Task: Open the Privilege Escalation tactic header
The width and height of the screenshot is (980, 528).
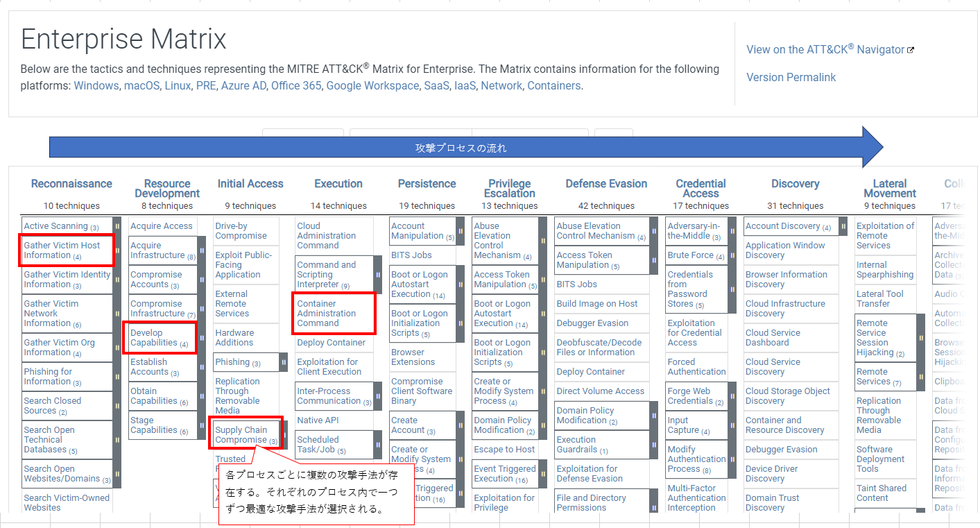Action: tap(510, 189)
